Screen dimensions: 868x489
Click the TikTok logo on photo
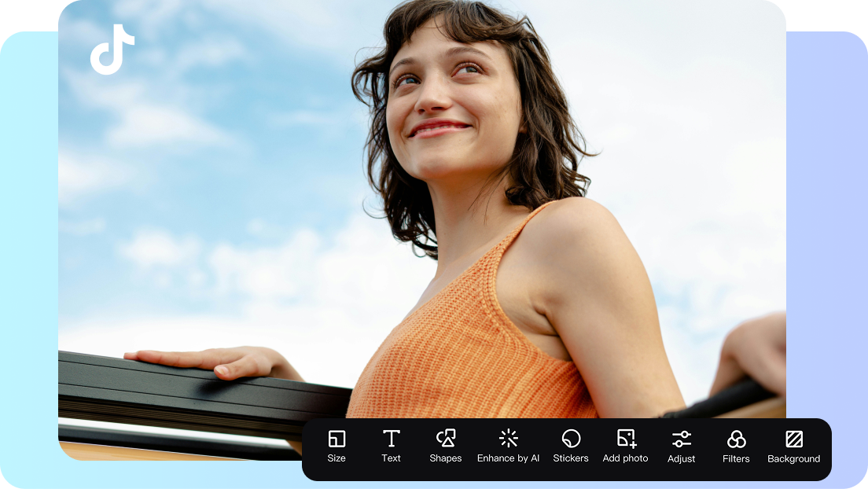pos(112,50)
